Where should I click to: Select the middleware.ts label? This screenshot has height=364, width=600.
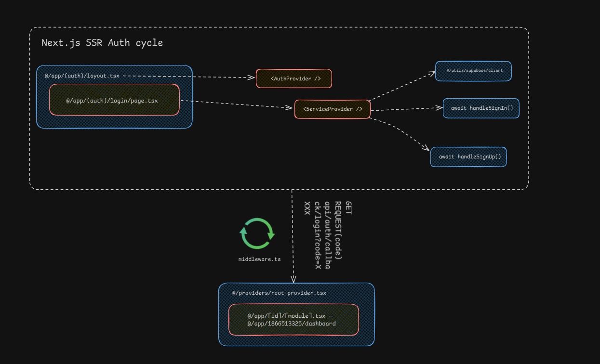(x=259, y=259)
